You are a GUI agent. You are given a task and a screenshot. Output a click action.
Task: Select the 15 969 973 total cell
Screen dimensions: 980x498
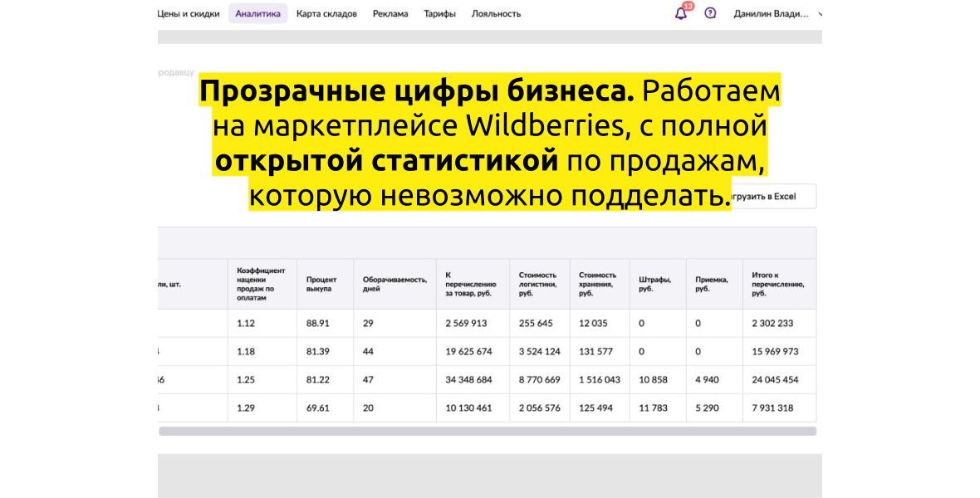pyautogui.click(x=779, y=352)
